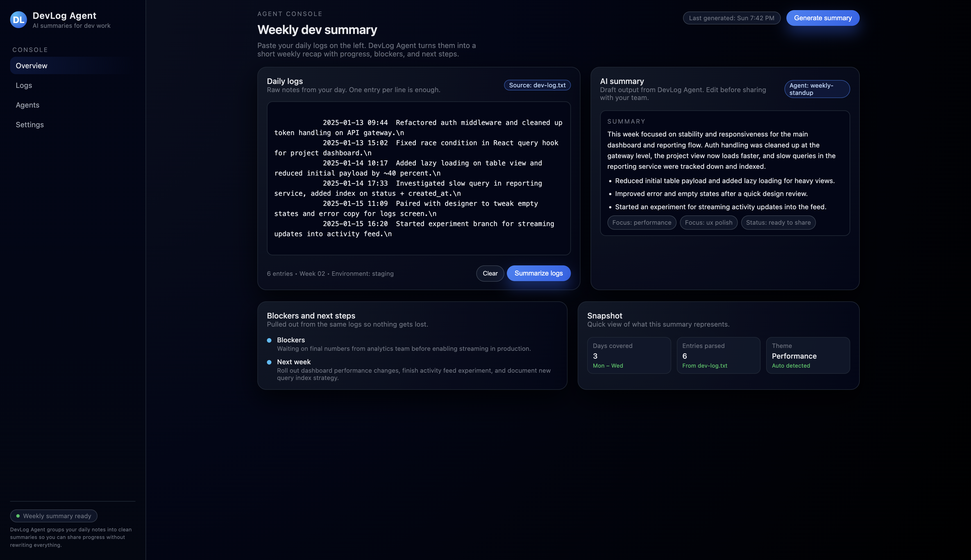Navigate to the Logs section
The image size is (971, 560).
tap(24, 85)
